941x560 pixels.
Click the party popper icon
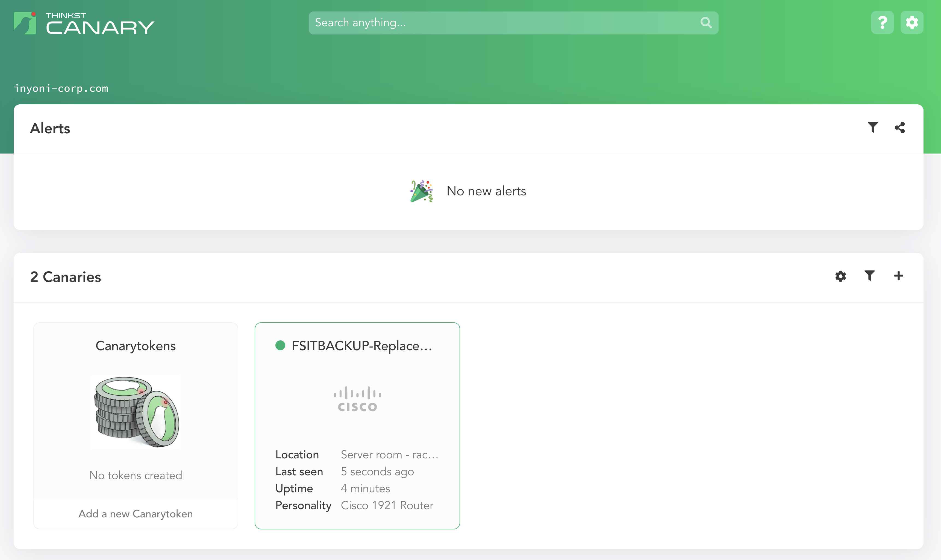click(421, 191)
